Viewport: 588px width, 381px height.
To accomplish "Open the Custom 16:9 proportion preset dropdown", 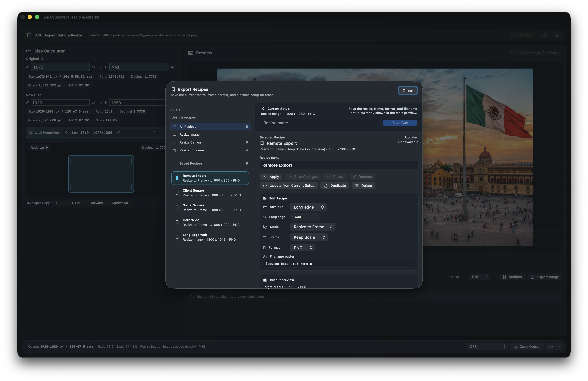I will pyautogui.click(x=110, y=133).
